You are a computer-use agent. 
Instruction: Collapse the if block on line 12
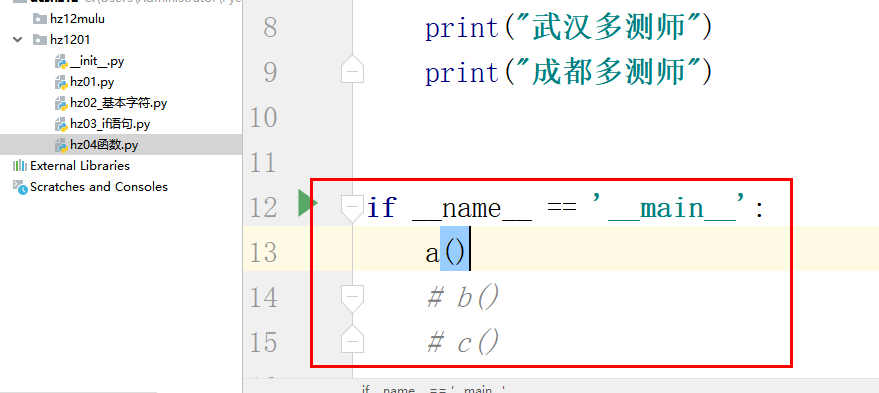click(353, 209)
